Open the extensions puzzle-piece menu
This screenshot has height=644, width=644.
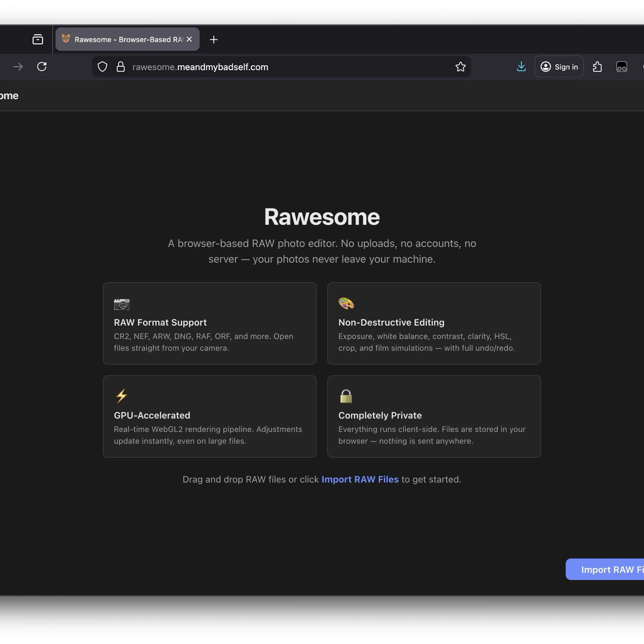point(597,67)
